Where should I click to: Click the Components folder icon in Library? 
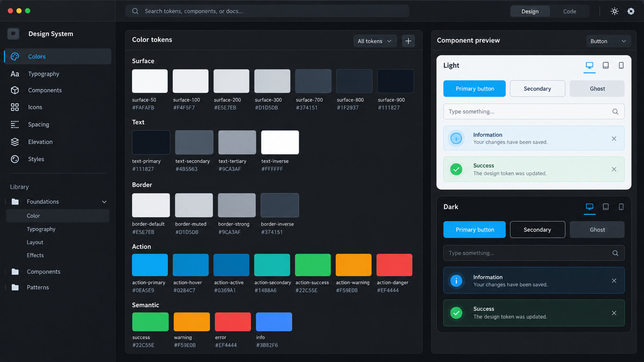15,272
